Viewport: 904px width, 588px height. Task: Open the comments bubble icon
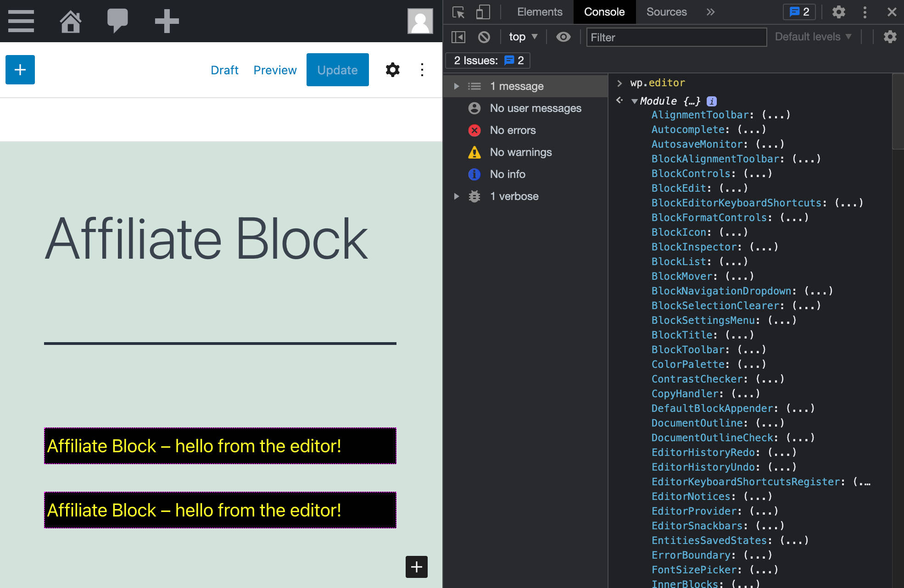(117, 21)
